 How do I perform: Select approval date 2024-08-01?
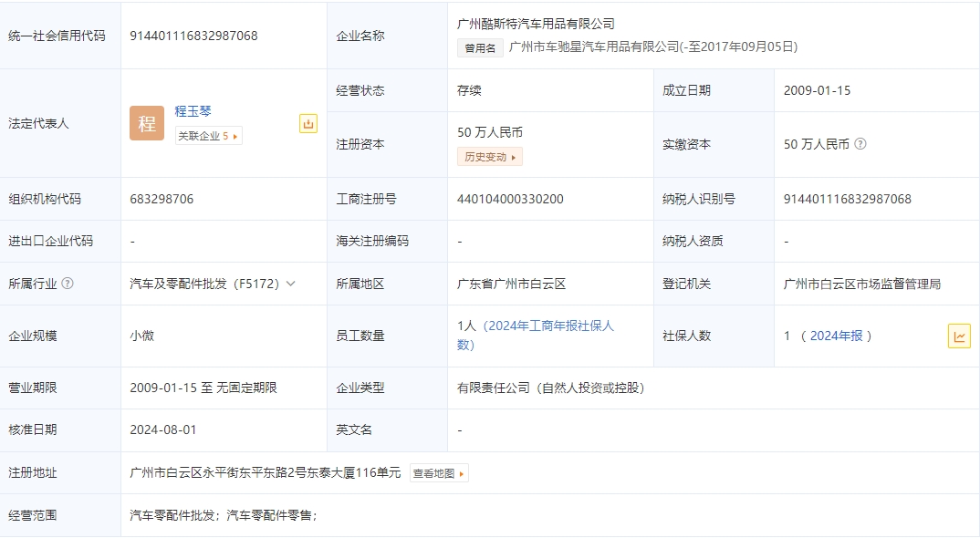[163, 429]
